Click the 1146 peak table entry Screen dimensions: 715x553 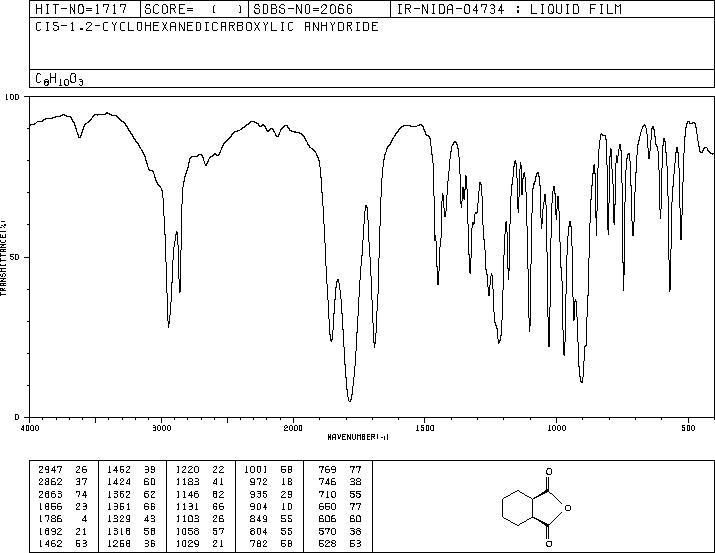click(x=200, y=494)
